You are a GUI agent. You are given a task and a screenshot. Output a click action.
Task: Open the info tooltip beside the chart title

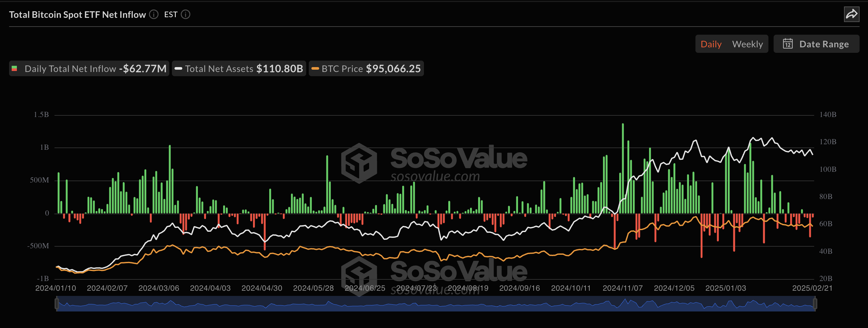[x=154, y=15]
